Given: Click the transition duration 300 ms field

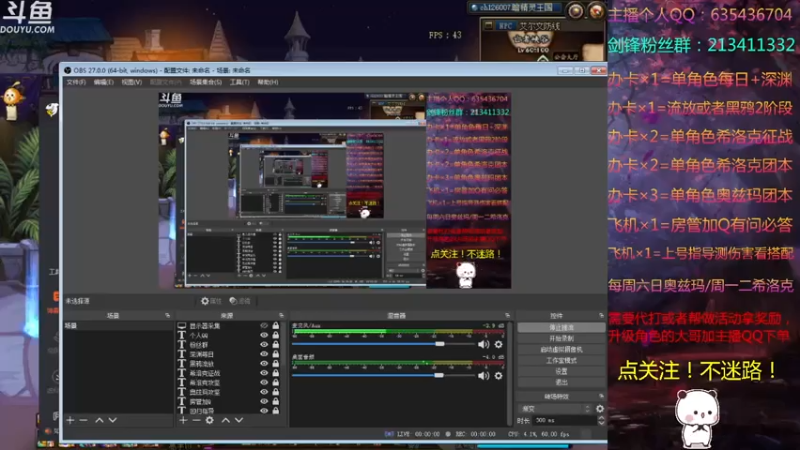Looking at the screenshot, I should point(564,420).
